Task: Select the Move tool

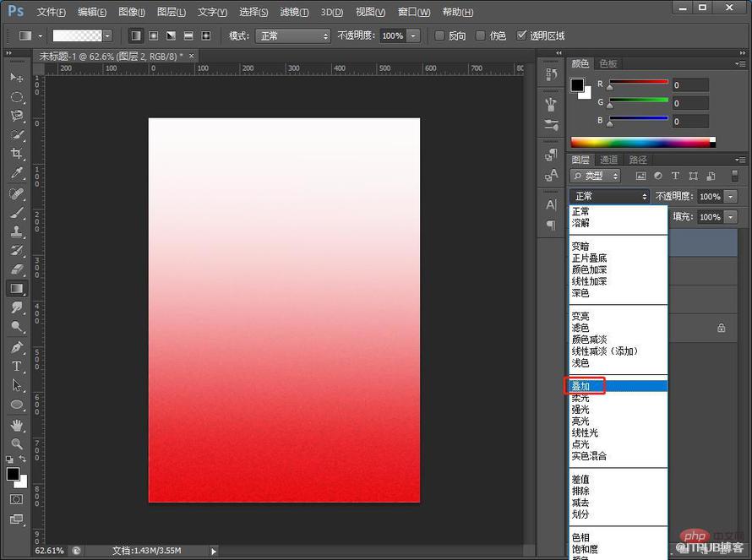Action: (x=17, y=77)
